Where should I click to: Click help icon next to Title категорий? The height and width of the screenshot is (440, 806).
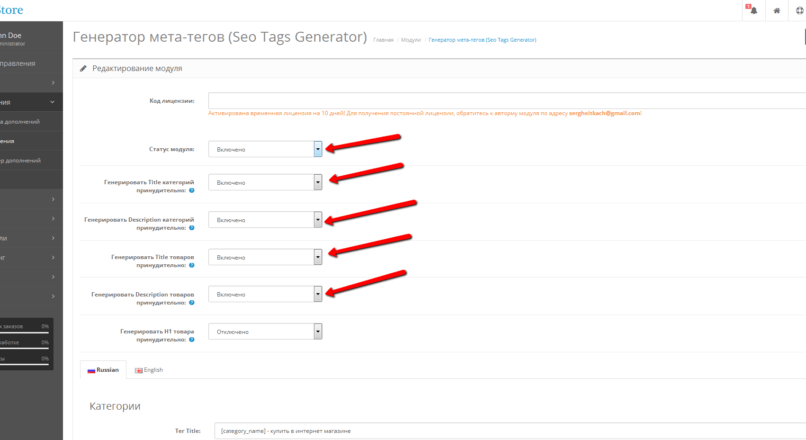191,189
